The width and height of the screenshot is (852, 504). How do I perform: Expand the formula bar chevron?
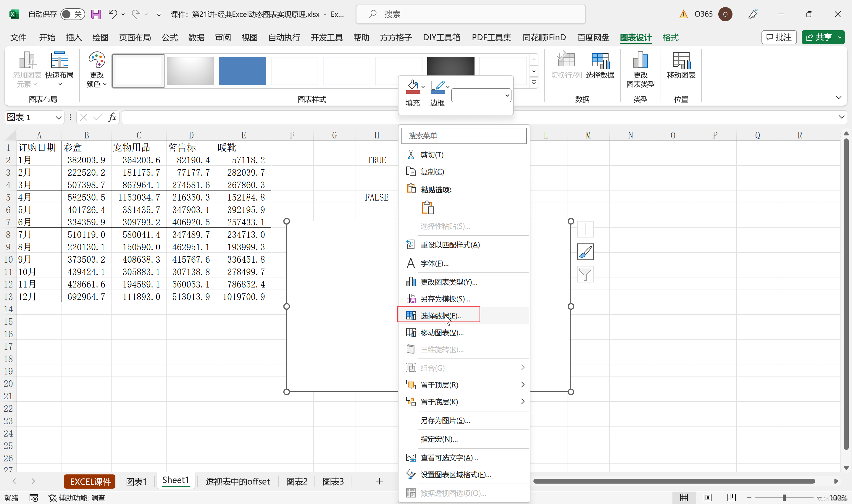click(841, 117)
